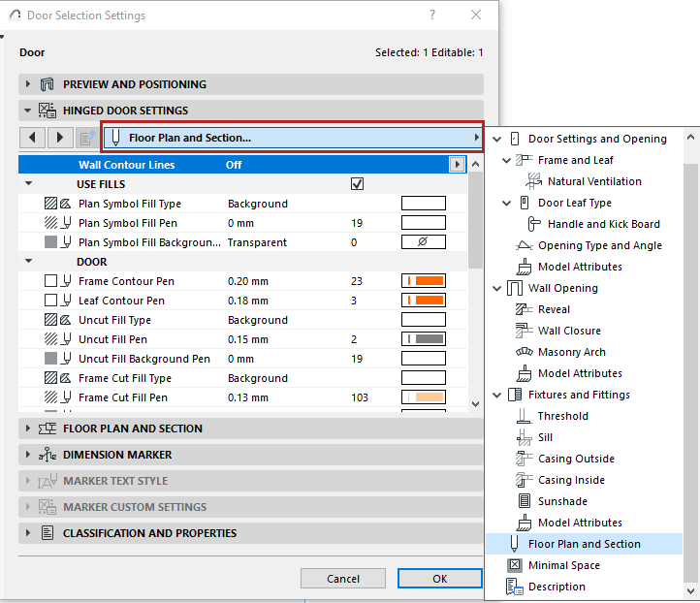The width and height of the screenshot is (700, 603).
Task: Click Description icon
Action: [514, 587]
